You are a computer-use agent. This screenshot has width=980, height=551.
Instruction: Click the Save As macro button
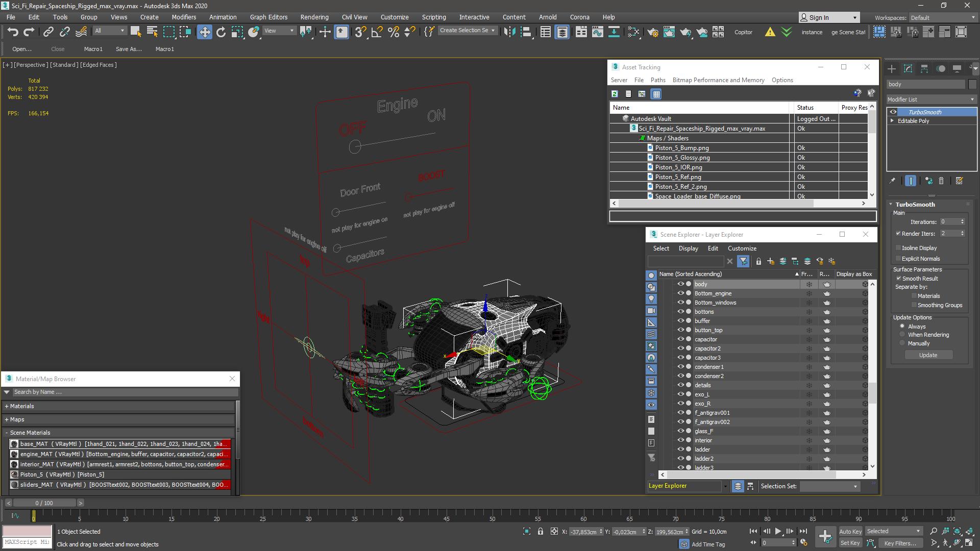129,49
